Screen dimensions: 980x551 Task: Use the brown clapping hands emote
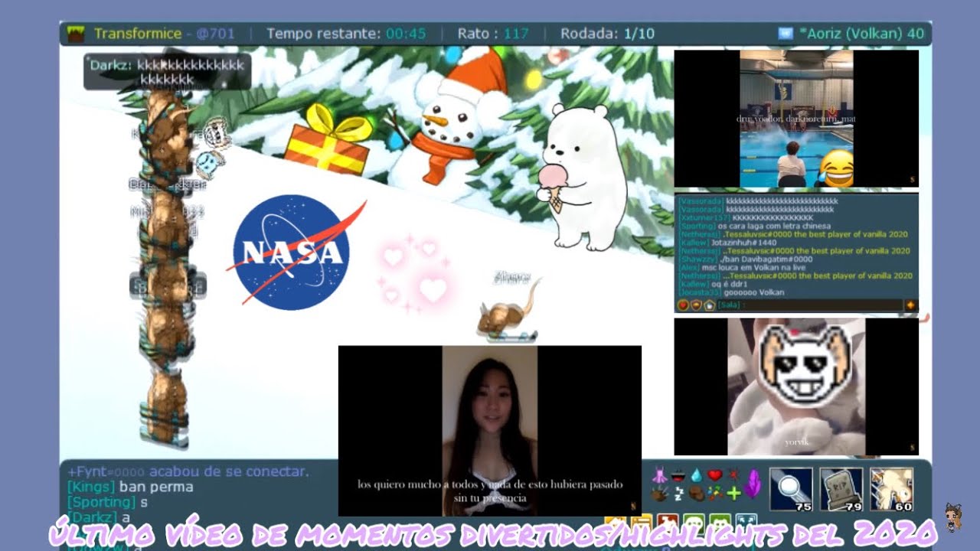point(660,494)
